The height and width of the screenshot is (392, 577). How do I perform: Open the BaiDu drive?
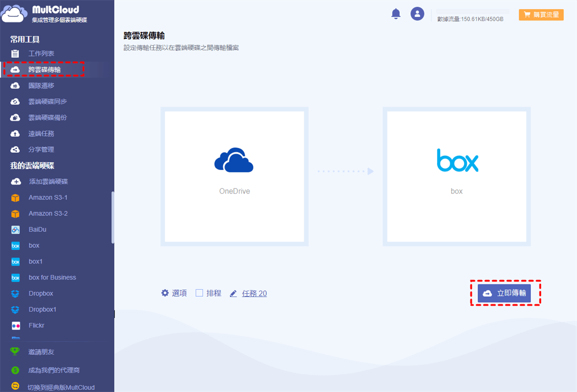(x=38, y=230)
